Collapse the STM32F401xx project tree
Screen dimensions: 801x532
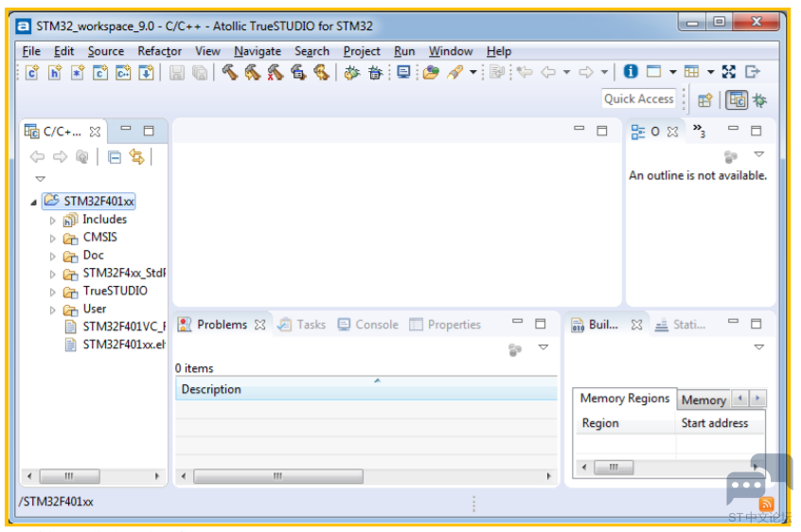click(34, 203)
